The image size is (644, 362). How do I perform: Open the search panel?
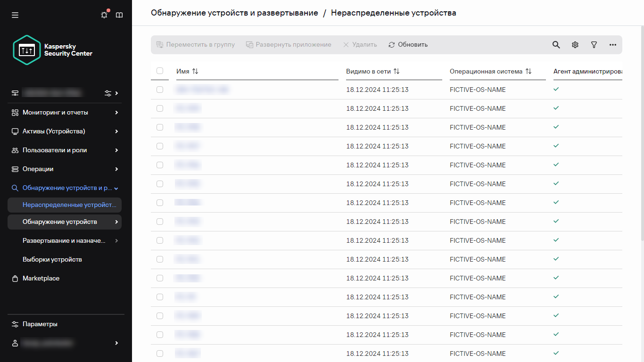point(556,44)
